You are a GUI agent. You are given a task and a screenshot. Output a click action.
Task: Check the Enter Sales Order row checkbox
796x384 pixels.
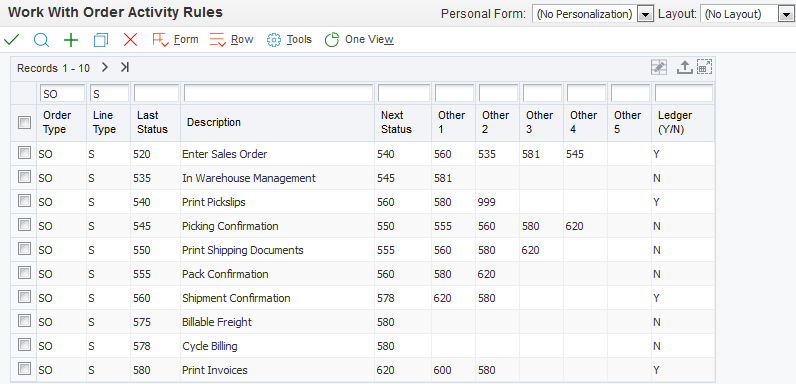[x=24, y=153]
